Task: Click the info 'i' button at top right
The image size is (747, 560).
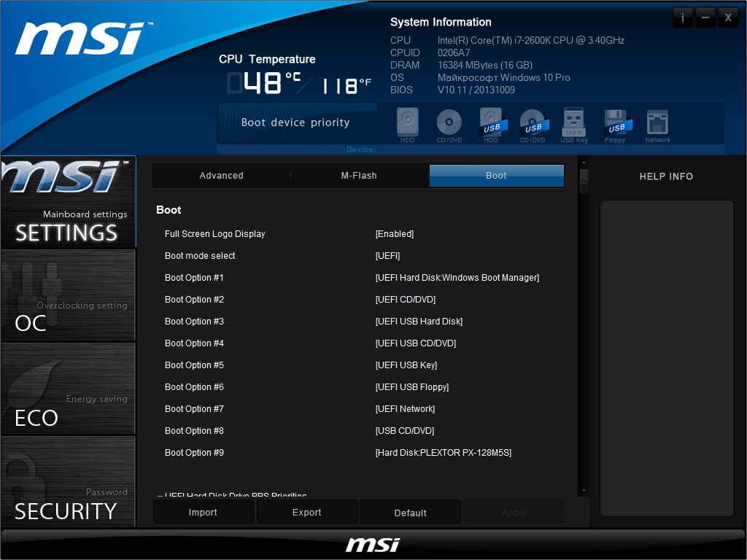Action: [x=683, y=17]
